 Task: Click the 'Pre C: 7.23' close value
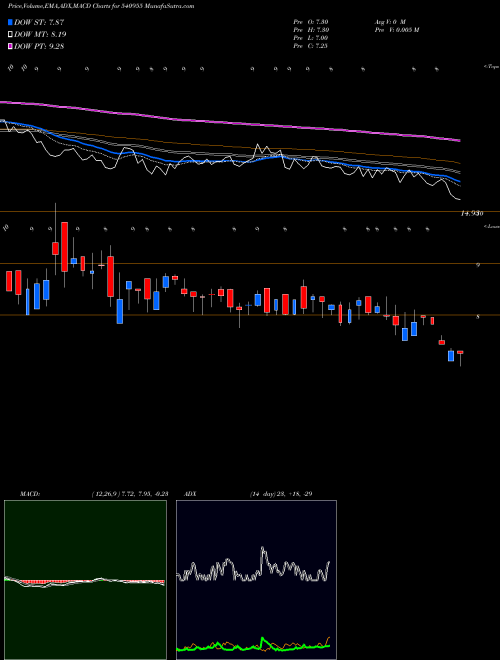point(311,46)
